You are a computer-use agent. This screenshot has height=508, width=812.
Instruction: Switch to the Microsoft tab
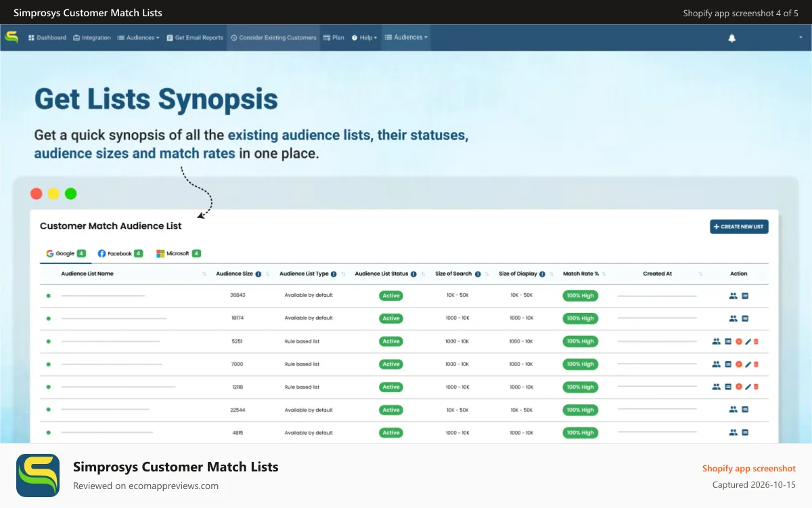179,253
